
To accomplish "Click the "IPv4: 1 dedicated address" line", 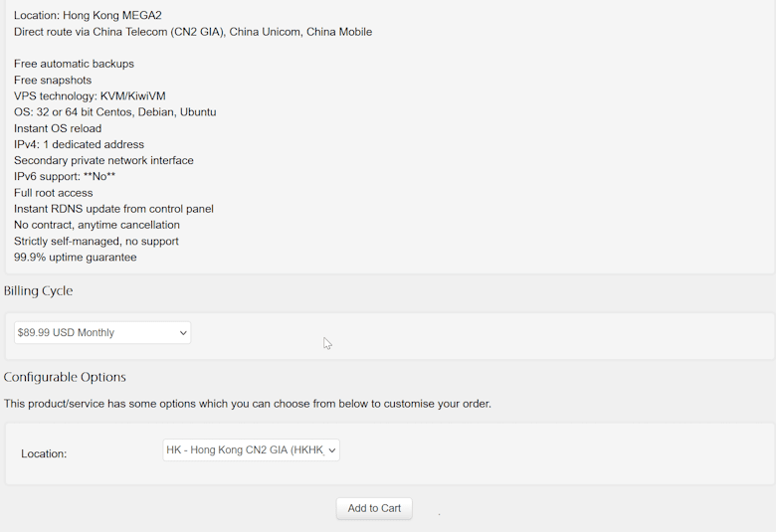I will point(79,144).
